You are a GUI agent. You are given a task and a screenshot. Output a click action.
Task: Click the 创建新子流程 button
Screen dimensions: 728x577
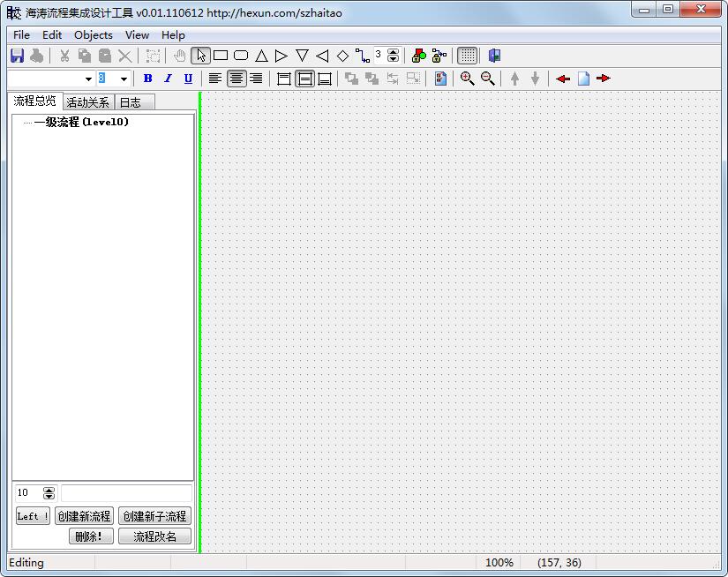pos(154,516)
